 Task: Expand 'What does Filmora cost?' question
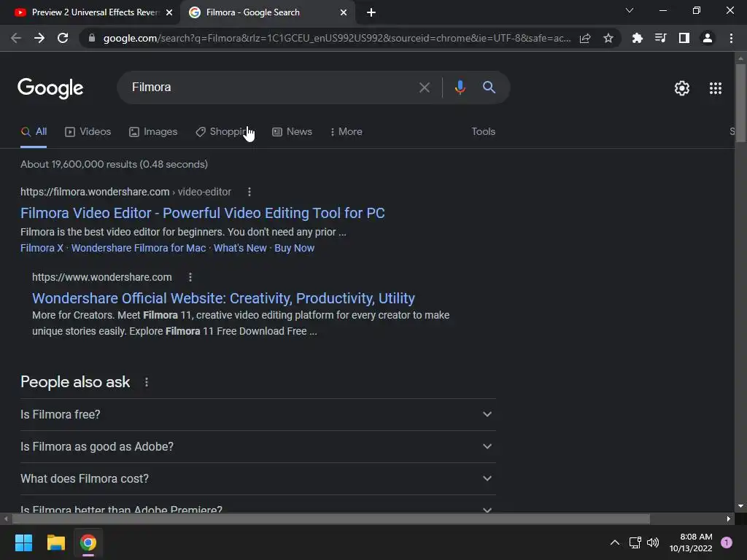[x=258, y=478]
